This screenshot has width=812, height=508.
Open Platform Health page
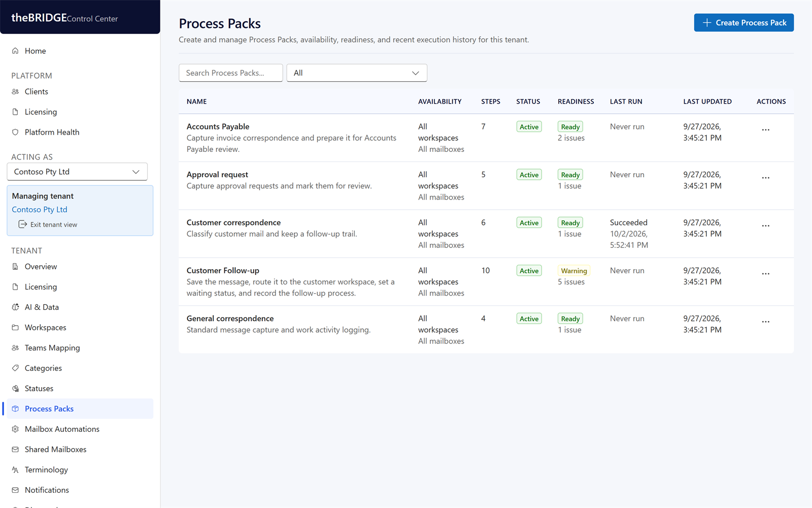pos(80,132)
